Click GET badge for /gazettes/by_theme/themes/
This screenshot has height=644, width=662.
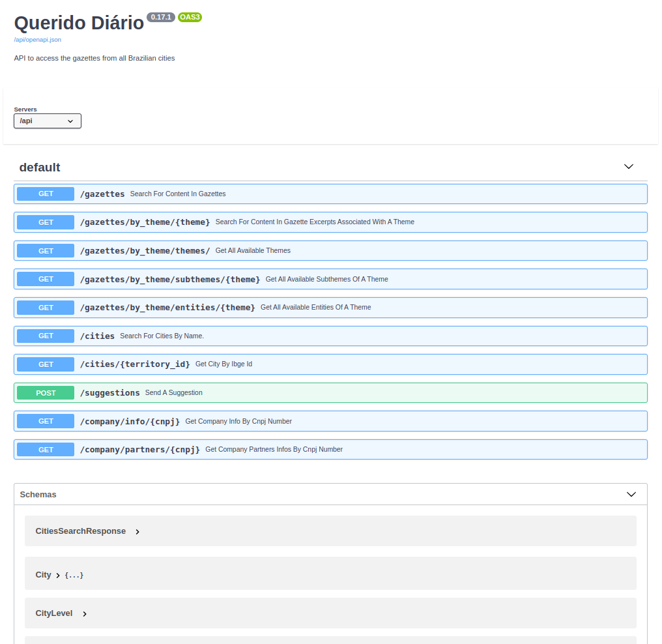pyautogui.click(x=46, y=251)
